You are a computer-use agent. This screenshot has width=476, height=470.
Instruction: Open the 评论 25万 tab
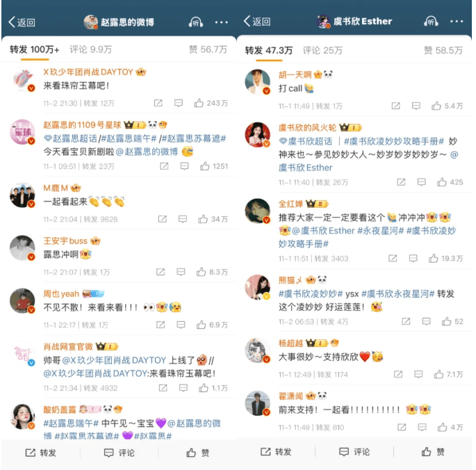322,51
